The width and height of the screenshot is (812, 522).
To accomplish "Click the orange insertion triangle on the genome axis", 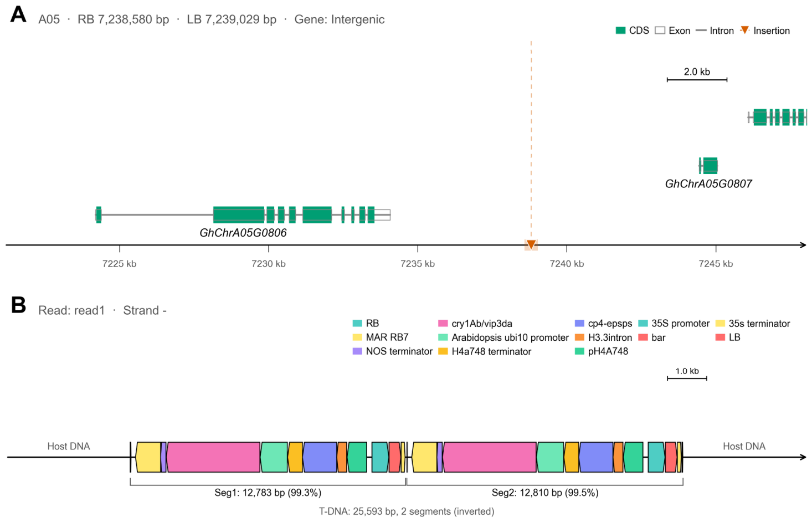I will pos(531,244).
